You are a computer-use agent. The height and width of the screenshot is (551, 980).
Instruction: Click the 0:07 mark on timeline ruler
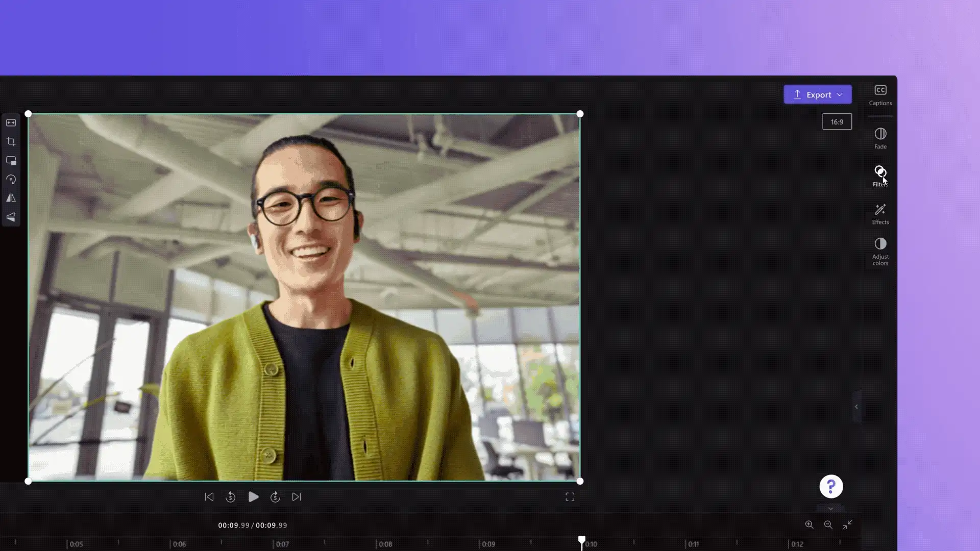pos(282,544)
